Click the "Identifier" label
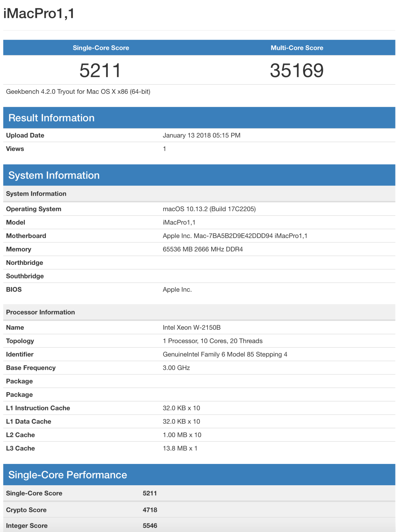This screenshot has height=532, width=396. click(20, 354)
